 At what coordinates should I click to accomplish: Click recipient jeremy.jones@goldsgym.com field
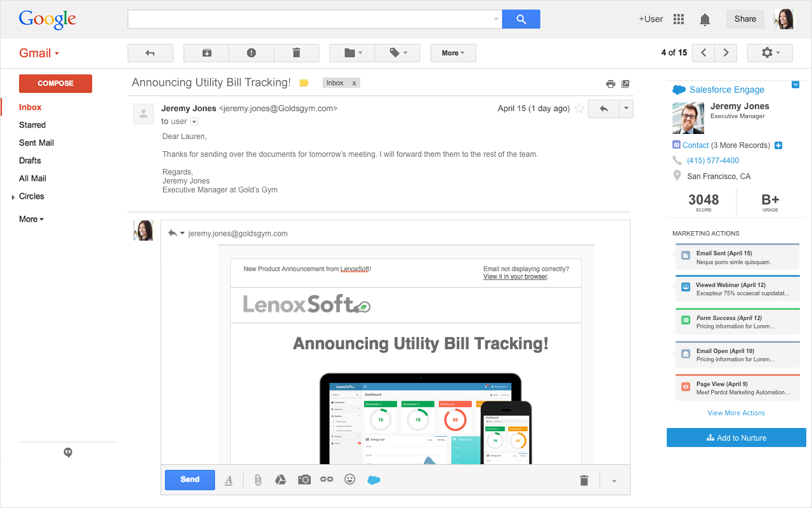click(x=238, y=234)
